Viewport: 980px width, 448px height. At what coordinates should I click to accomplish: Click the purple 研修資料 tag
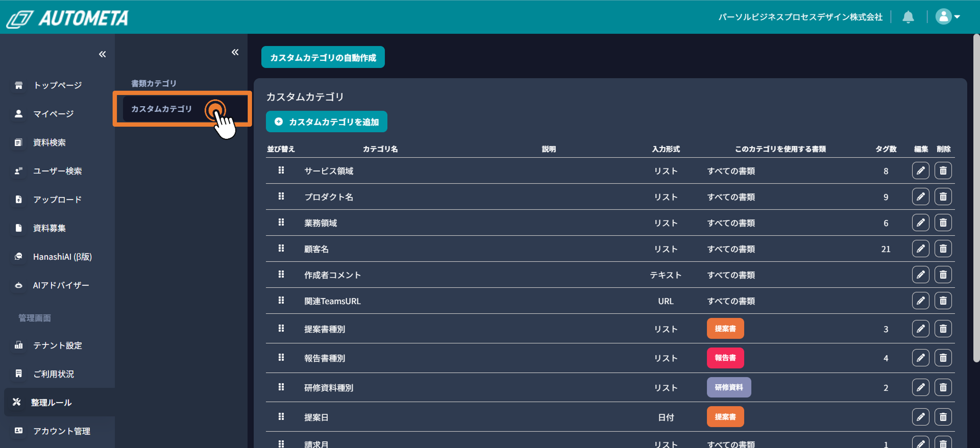tap(729, 387)
